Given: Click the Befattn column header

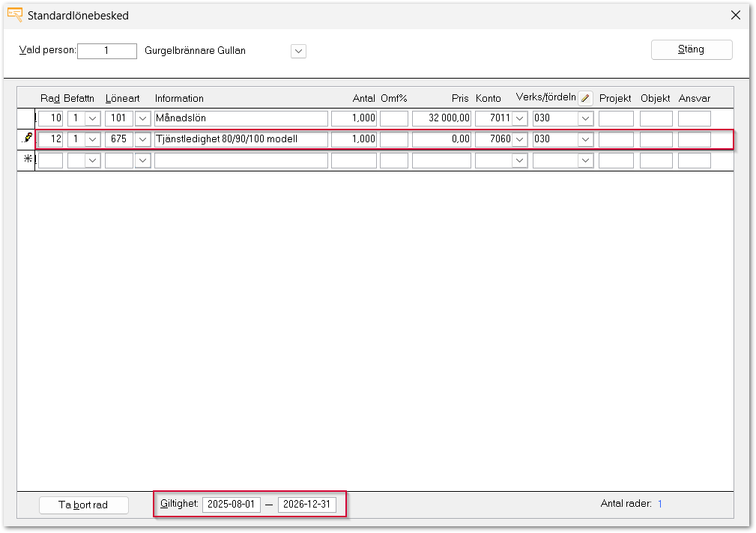Looking at the screenshot, I should click(79, 98).
